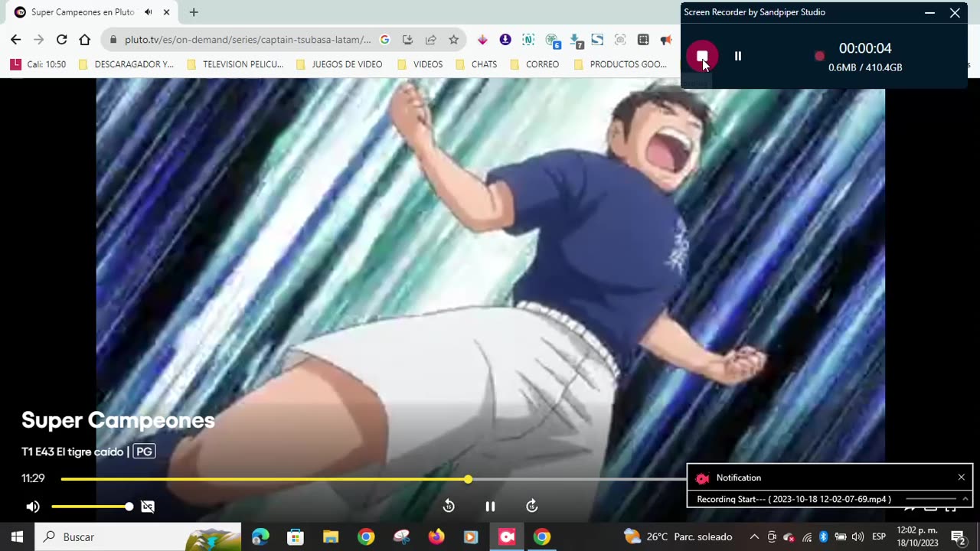Adjust the yellow volume slider
Screen dimensions: 980x551
click(92, 507)
